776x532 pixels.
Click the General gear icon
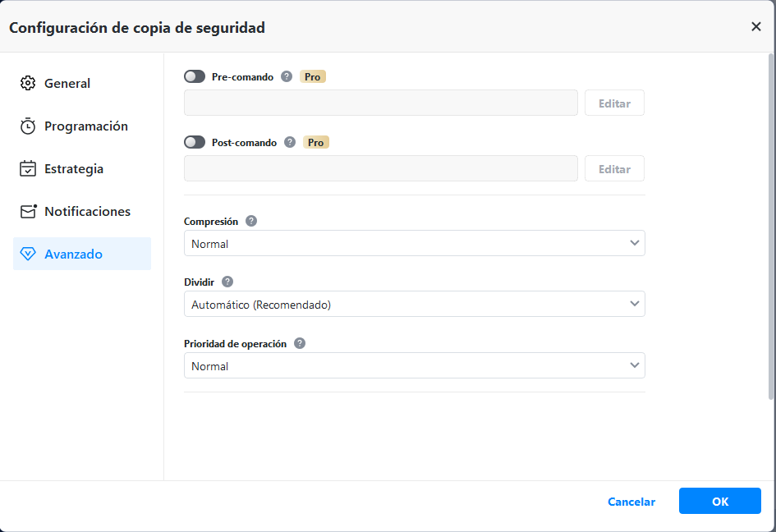click(x=28, y=83)
